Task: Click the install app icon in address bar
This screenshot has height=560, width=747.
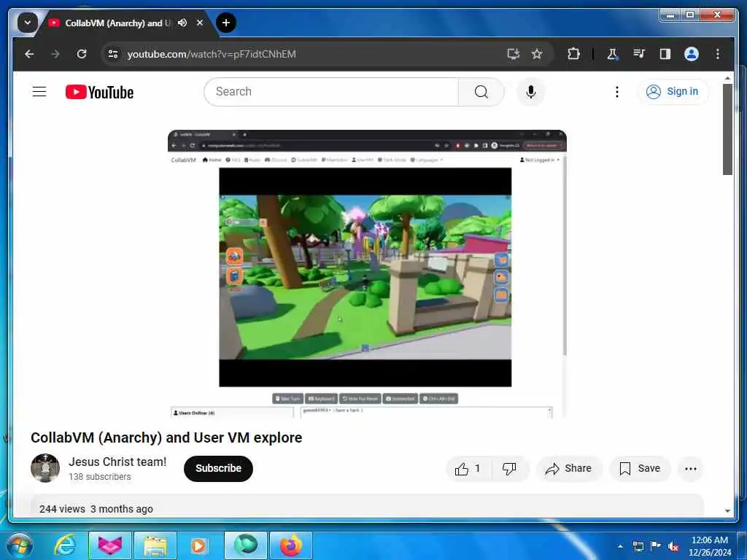Action: pos(513,54)
